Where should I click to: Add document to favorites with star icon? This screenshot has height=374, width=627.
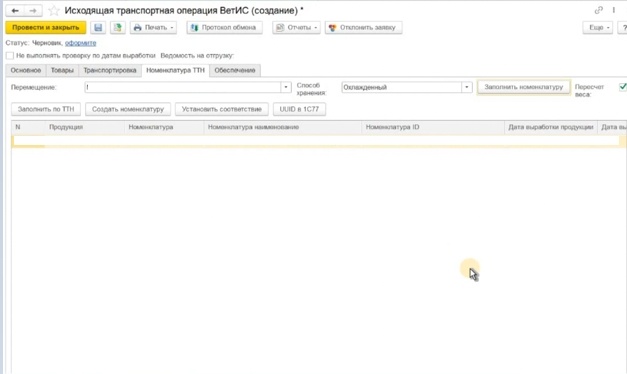(x=54, y=10)
